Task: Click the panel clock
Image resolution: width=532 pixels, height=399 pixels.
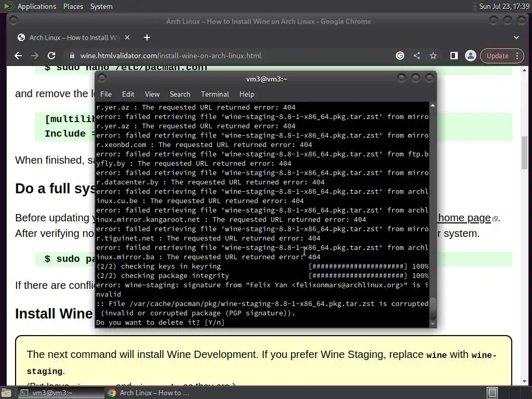Action: click(x=504, y=6)
